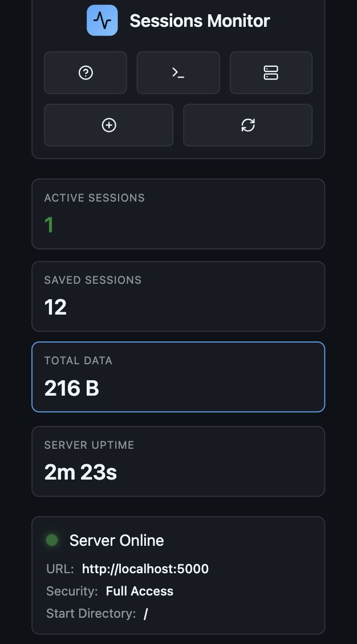Toggle the highlighted Total Data card selection
The width and height of the screenshot is (357, 644).
pos(178,377)
